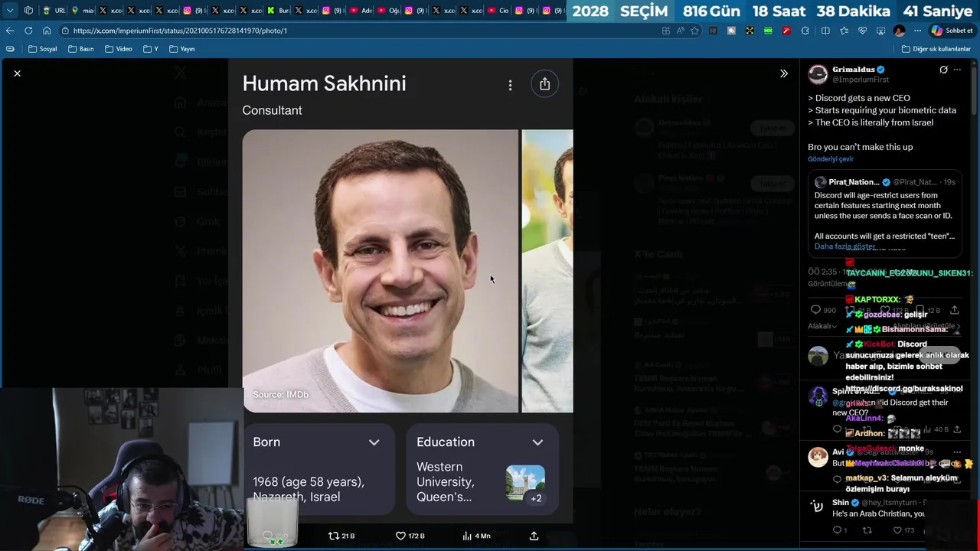Click the green extension icon in toolbar
The height and width of the screenshot is (551, 980).
(x=768, y=31)
